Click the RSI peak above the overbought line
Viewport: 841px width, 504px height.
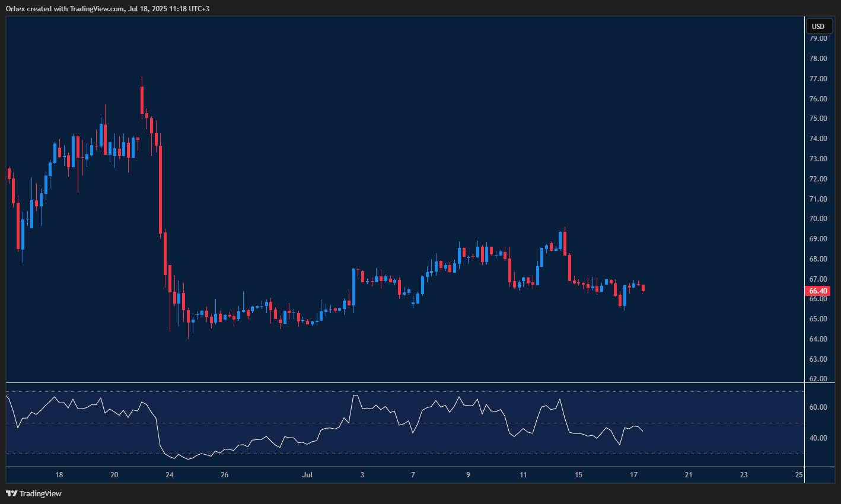(x=355, y=395)
